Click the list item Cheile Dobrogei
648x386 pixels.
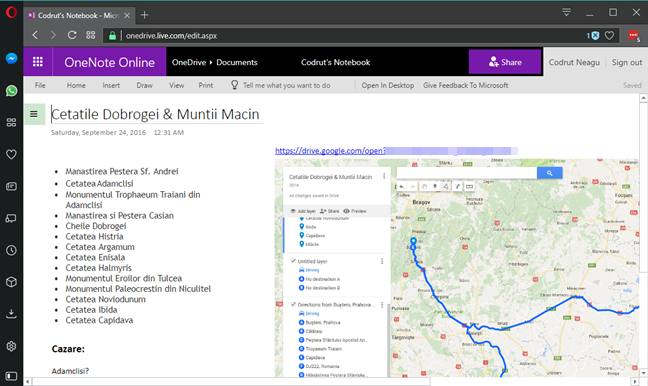pos(96,226)
